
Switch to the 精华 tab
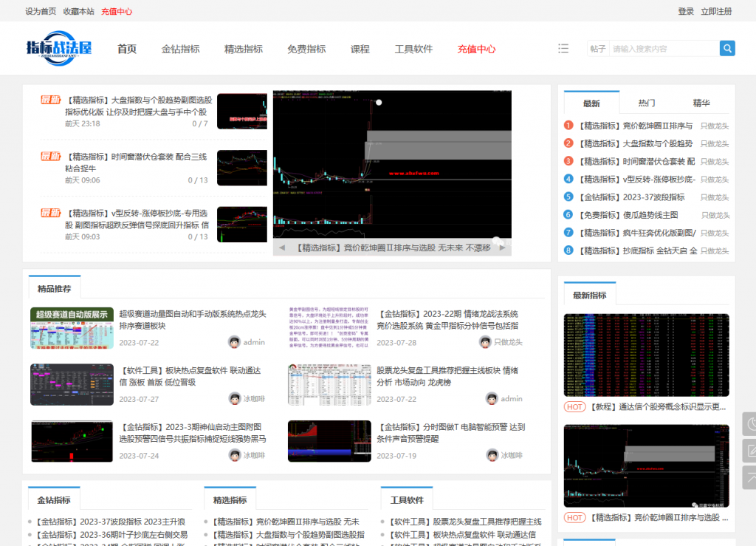coord(701,103)
